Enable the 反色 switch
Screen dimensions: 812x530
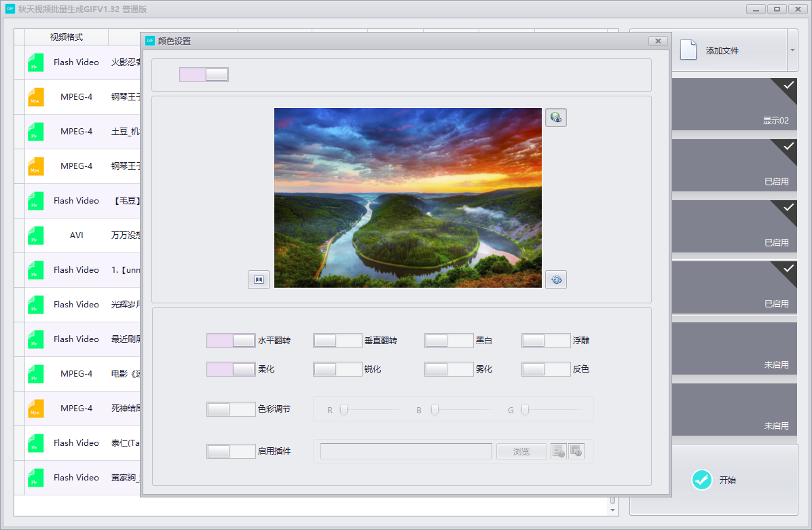click(546, 368)
